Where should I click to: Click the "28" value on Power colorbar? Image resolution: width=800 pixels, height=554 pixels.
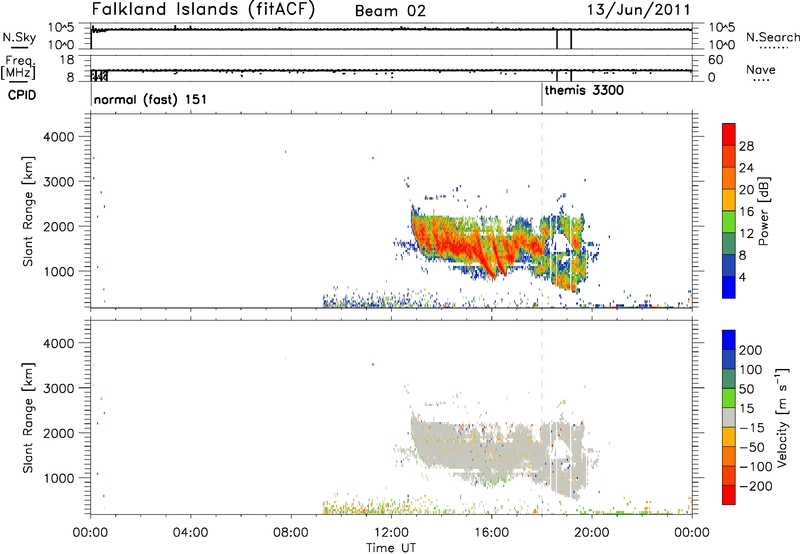pyautogui.click(x=746, y=146)
